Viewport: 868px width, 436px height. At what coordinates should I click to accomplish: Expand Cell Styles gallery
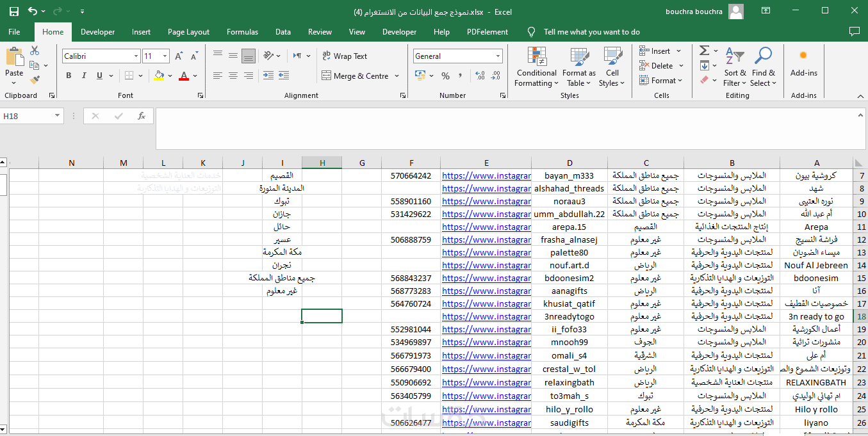612,67
